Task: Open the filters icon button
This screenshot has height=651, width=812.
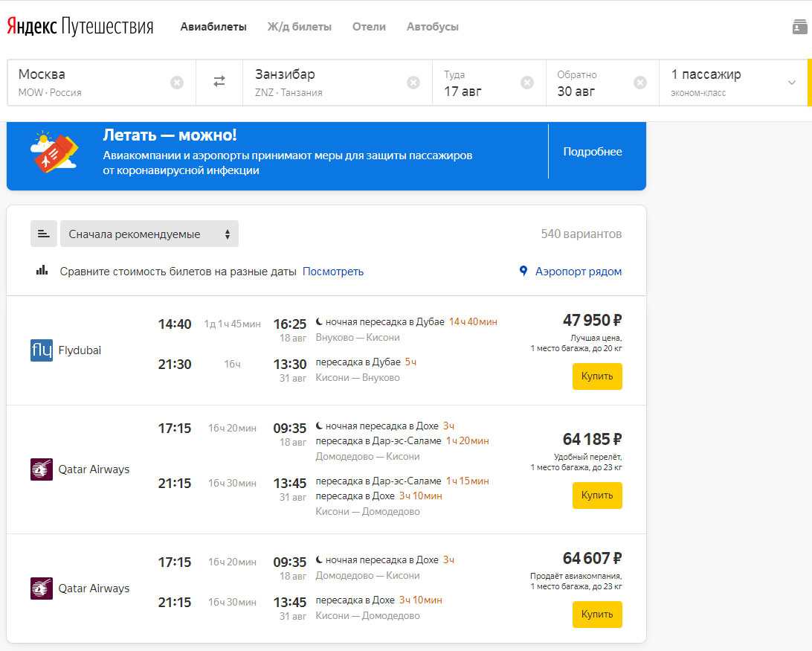Action: pyautogui.click(x=43, y=234)
